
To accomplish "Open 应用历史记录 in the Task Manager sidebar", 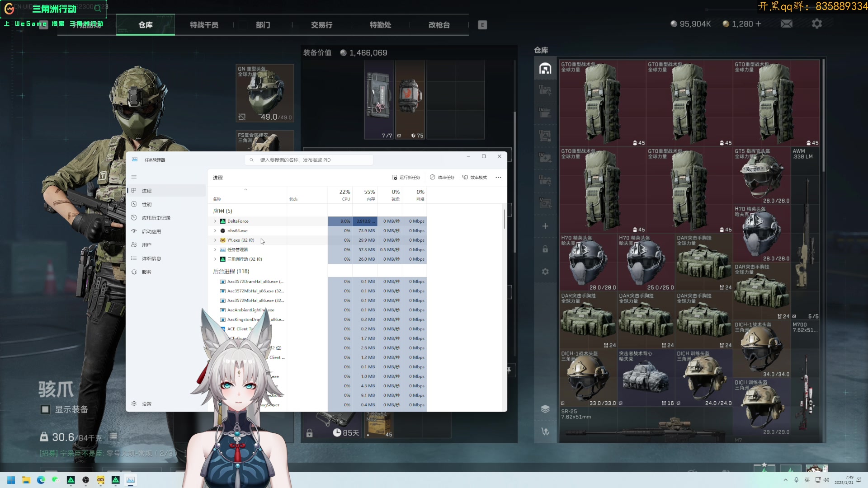I will pos(166,218).
